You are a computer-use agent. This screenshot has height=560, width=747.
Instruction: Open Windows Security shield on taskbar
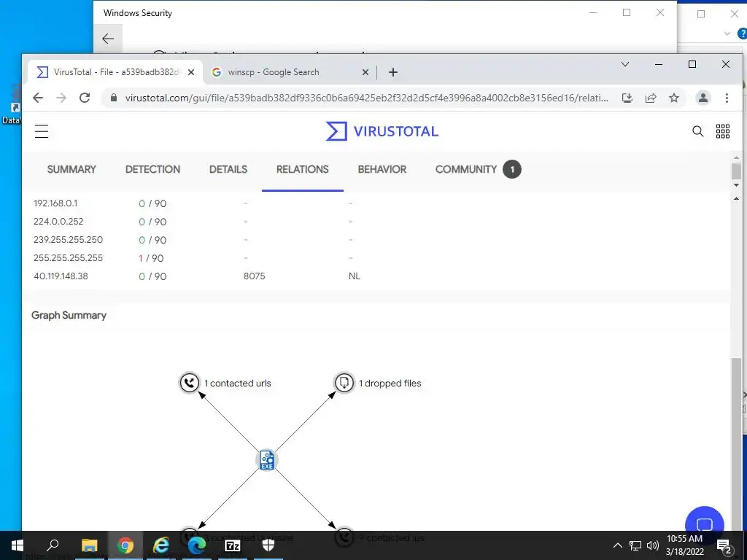coord(268,545)
